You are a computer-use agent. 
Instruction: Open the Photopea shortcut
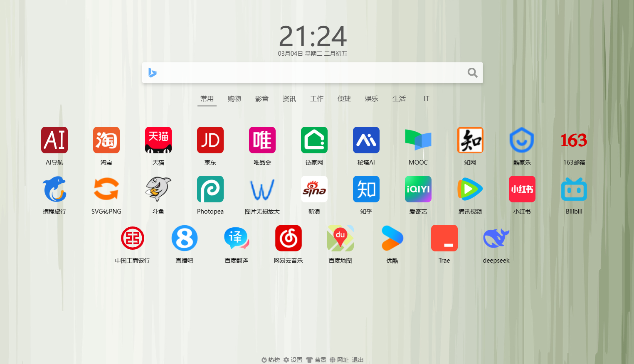[x=210, y=189]
